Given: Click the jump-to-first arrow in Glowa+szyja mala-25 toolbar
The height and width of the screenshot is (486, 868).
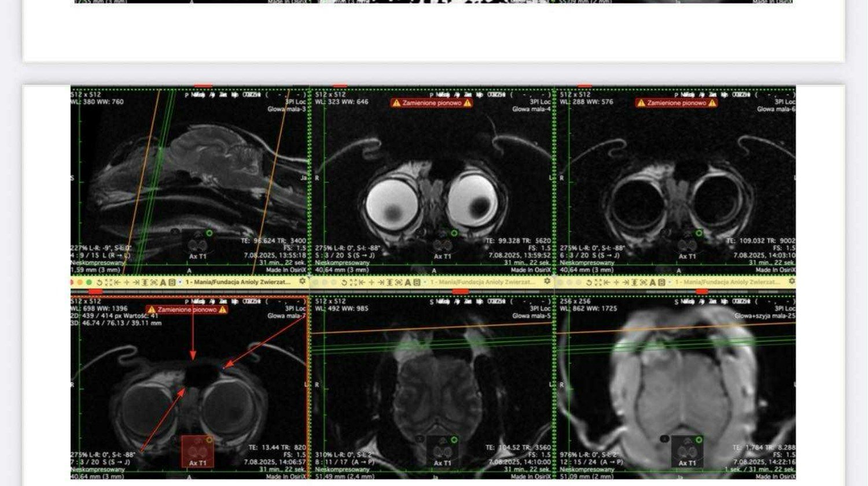Looking at the screenshot, I should (x=606, y=282).
